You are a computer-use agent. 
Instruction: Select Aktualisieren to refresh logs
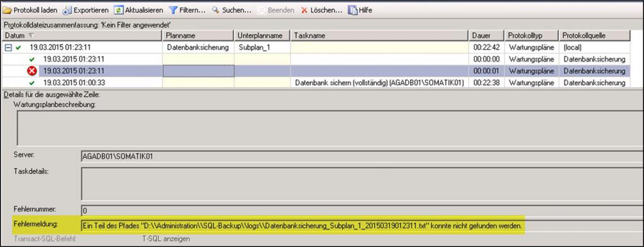coord(138,10)
